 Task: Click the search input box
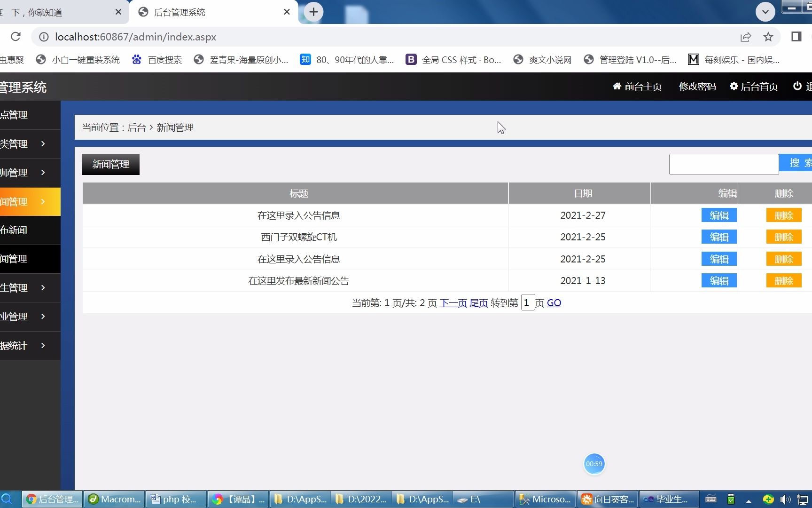tap(724, 164)
